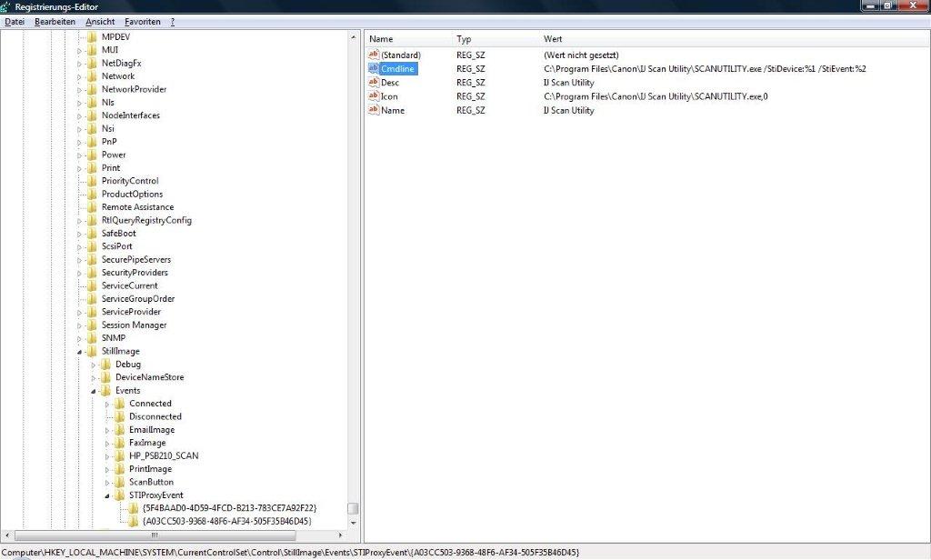
Task: Select the {5F4BAAD0-4D59-4FCD-B213-783CE7A92F22} key
Action: [x=227, y=507]
